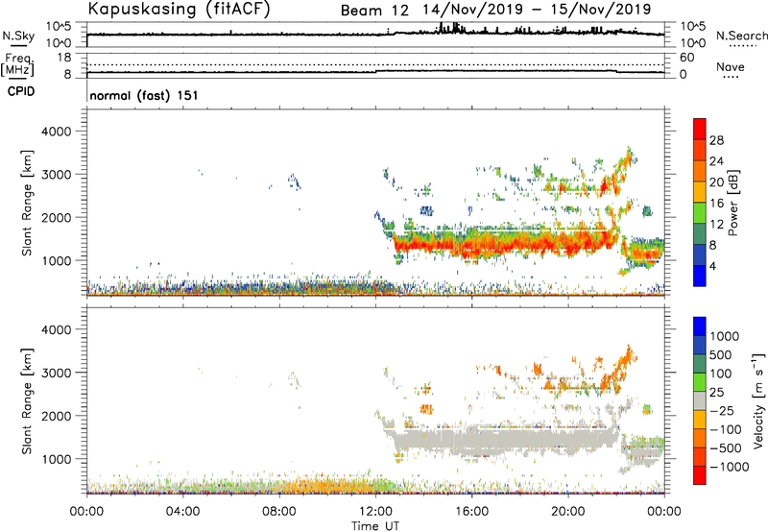The width and height of the screenshot is (768, 532).
Task: Click the 'Freq. [MHz]' axis label
Action: (17, 65)
